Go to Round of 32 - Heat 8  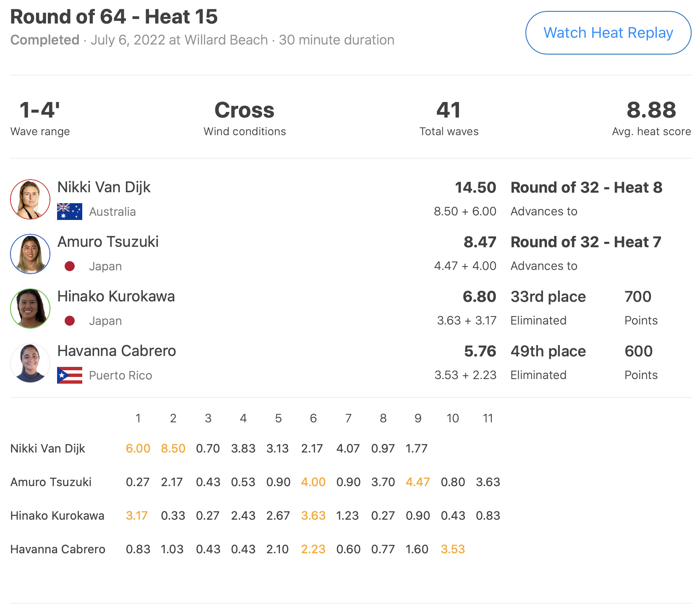586,188
